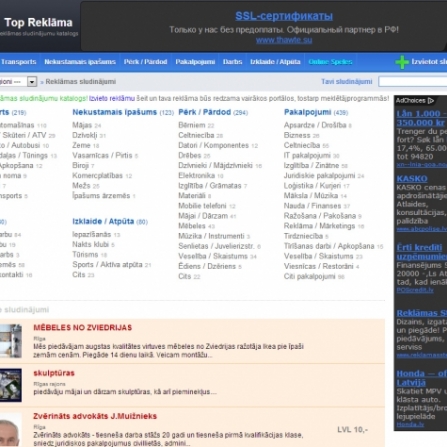The width and height of the screenshot is (447, 447).
Task: Open the Mājas real estate category
Action: (x=82, y=125)
